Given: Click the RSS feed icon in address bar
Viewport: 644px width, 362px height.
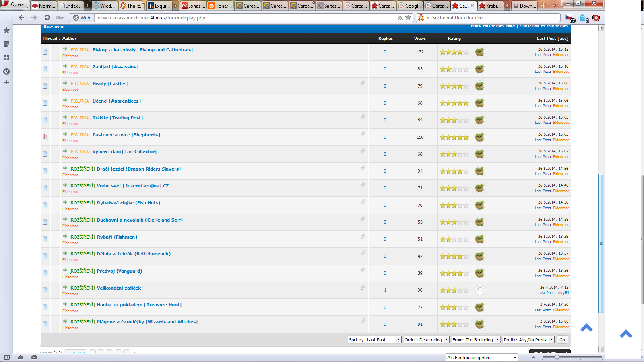Looking at the screenshot, I should (x=400, y=18).
